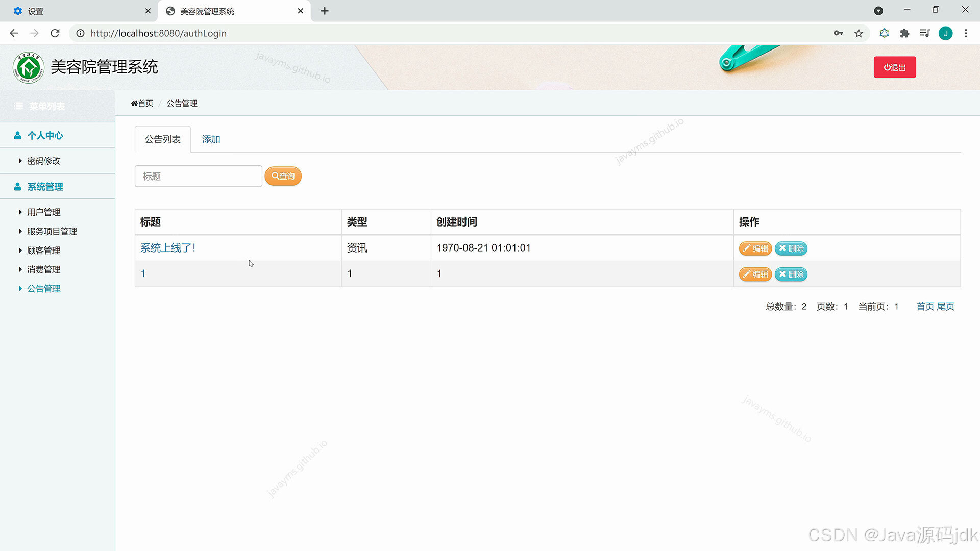Reload the page with the refresh icon
Image resolution: width=980 pixels, height=551 pixels.
(x=55, y=33)
